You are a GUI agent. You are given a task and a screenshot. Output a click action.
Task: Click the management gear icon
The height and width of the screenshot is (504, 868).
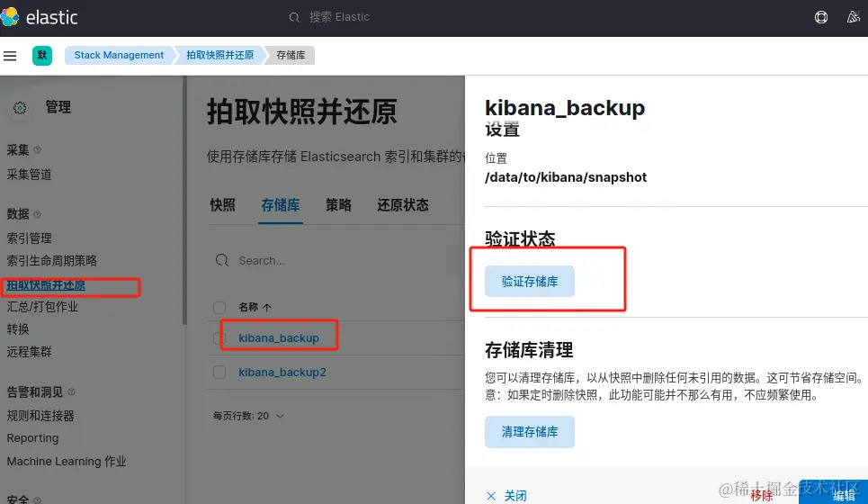[20, 108]
